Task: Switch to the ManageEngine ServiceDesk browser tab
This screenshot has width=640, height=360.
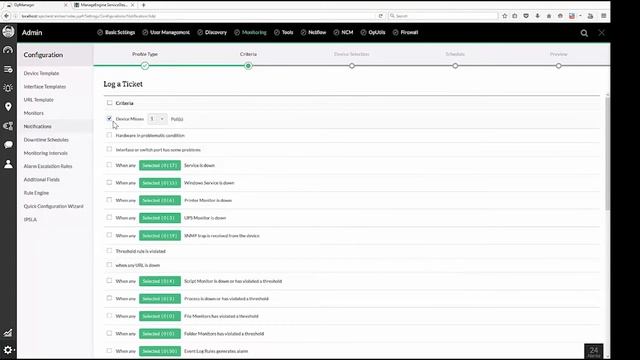Action: pyautogui.click(x=104, y=5)
